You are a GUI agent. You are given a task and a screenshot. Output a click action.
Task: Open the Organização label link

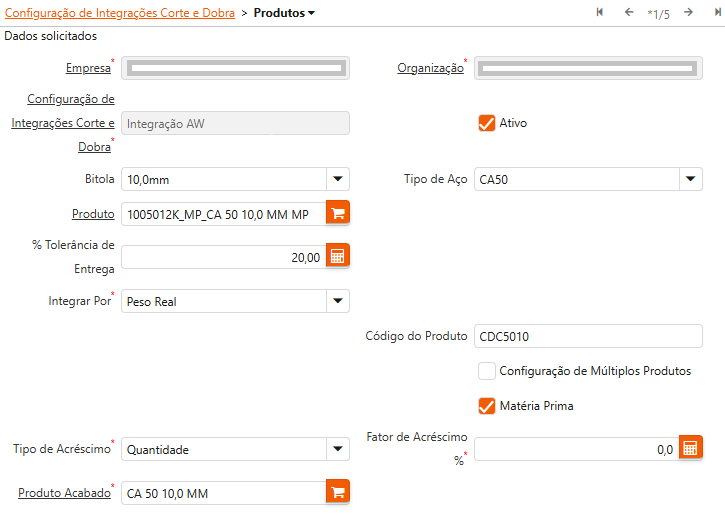coord(429,68)
